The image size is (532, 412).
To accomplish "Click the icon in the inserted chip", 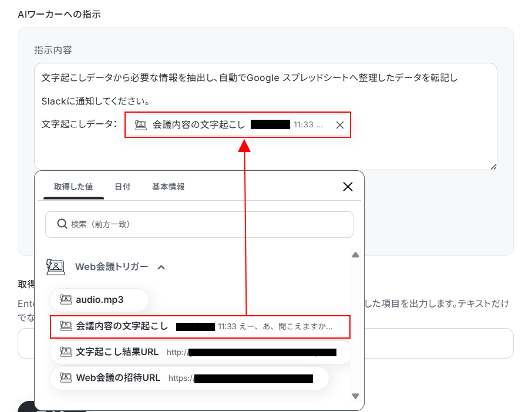I will click(x=141, y=125).
